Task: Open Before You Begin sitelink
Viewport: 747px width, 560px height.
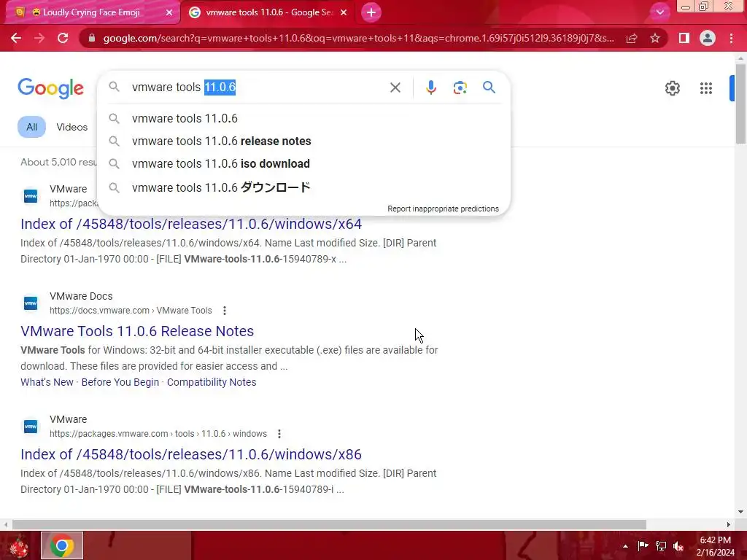Action: pyautogui.click(x=120, y=382)
